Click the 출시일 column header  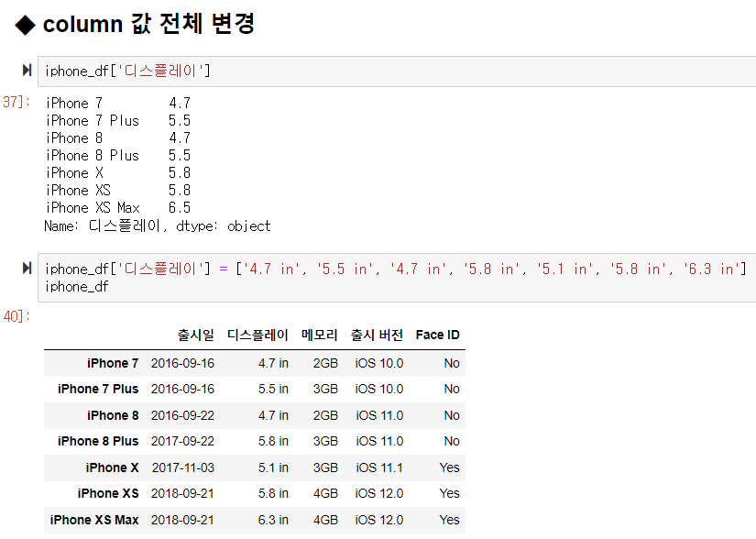196,335
